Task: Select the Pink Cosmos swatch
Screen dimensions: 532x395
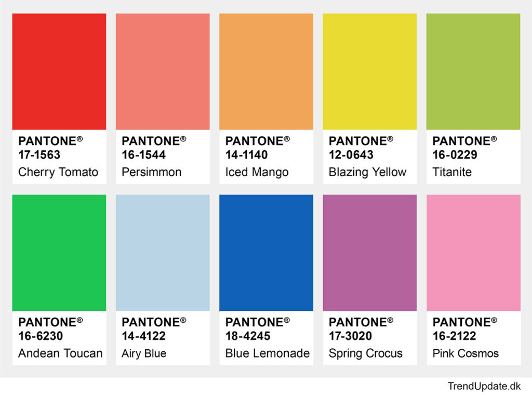Action: [x=473, y=253]
